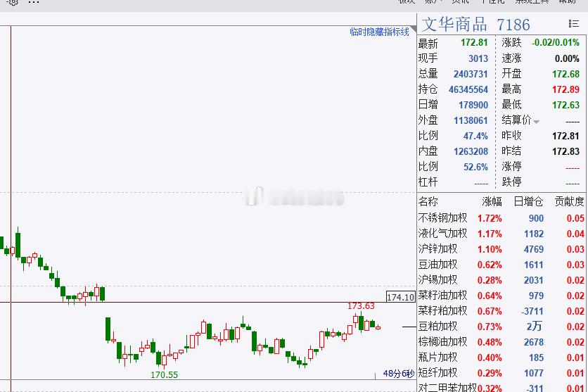Select the 豆粕加权 row

501,327
